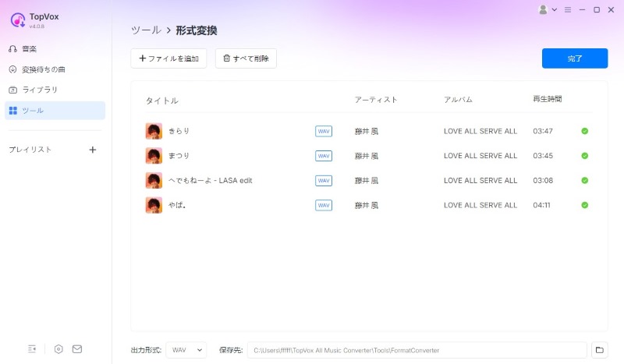This screenshot has height=364, width=624.
Task: Open the settings hexagon icon
Action: pyautogui.click(x=58, y=349)
